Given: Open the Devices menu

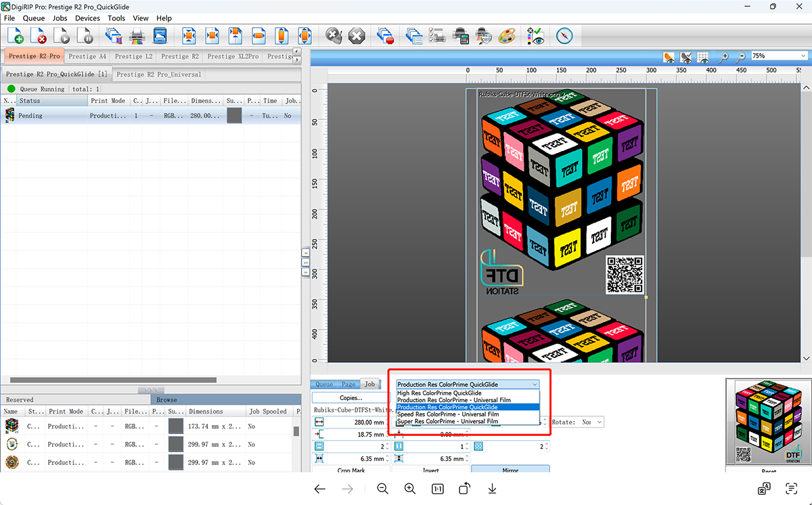Looking at the screenshot, I should pyautogui.click(x=87, y=18).
